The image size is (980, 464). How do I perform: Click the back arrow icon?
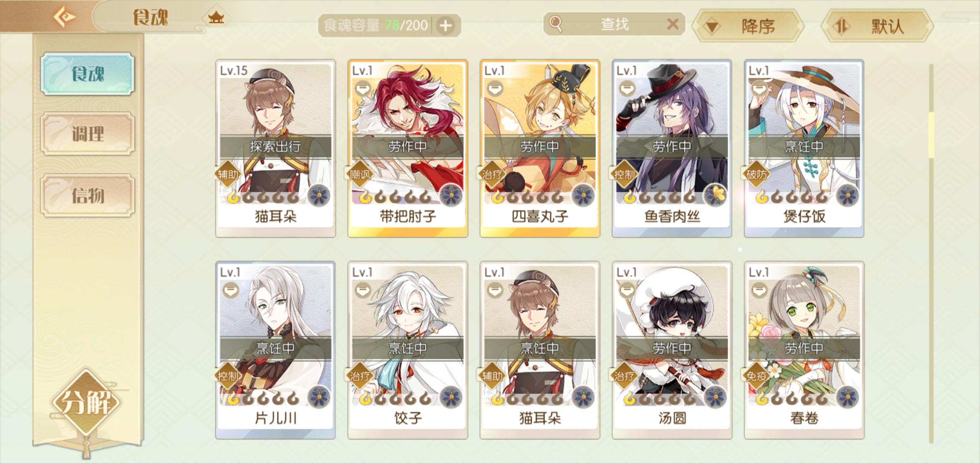[x=64, y=17]
